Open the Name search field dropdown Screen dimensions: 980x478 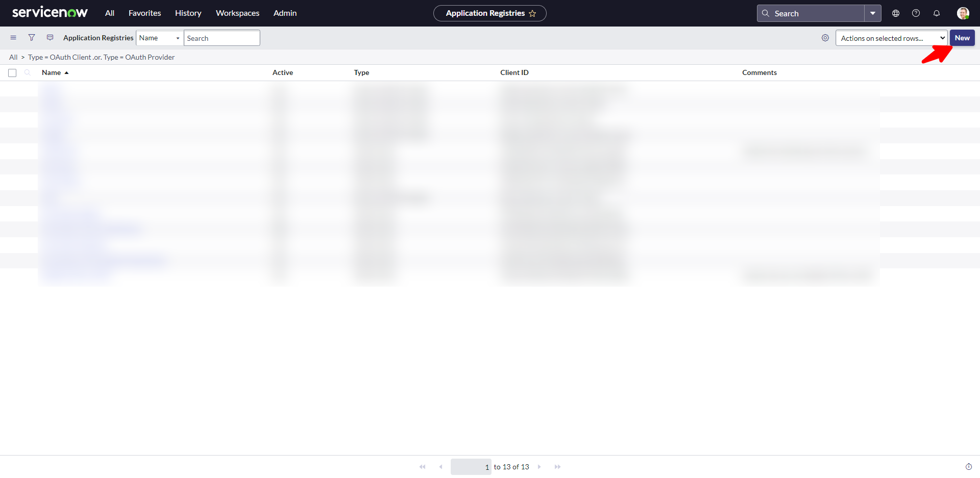click(159, 38)
